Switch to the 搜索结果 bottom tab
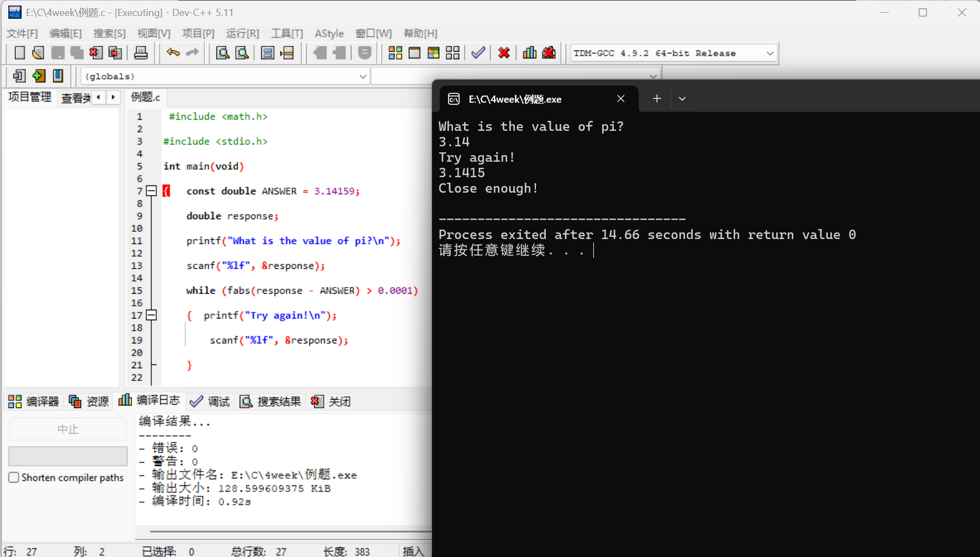The height and width of the screenshot is (557, 980). pyautogui.click(x=270, y=401)
